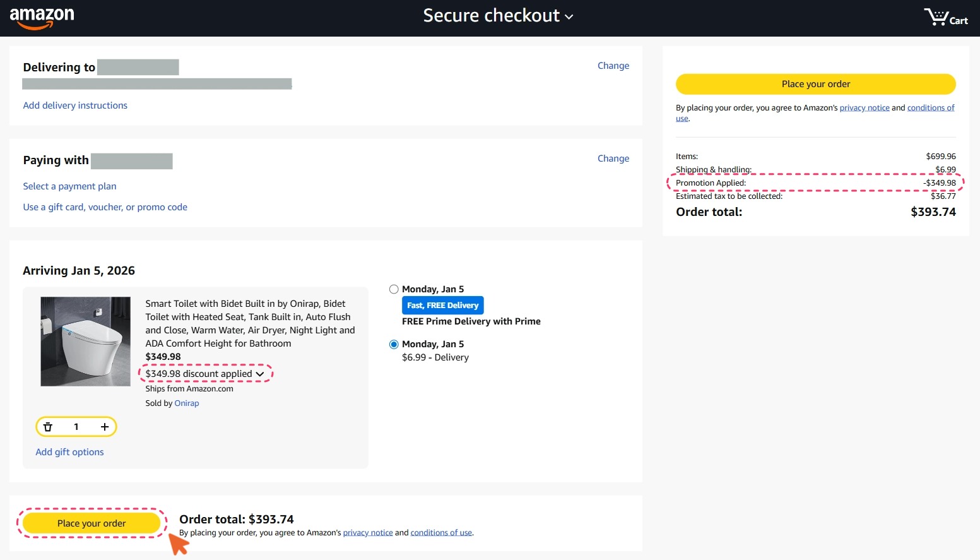Click the Smart Toilet product title
The image size is (980, 560).
pos(250,323)
